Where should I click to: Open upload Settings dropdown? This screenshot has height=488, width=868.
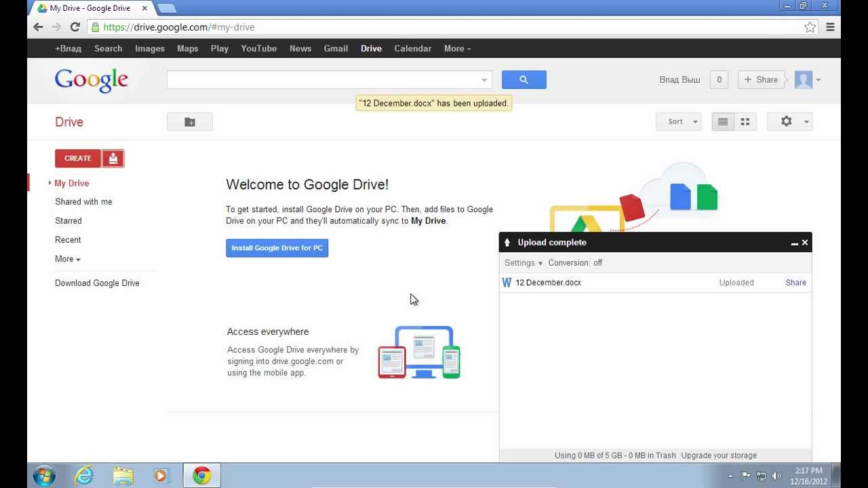[x=524, y=263]
